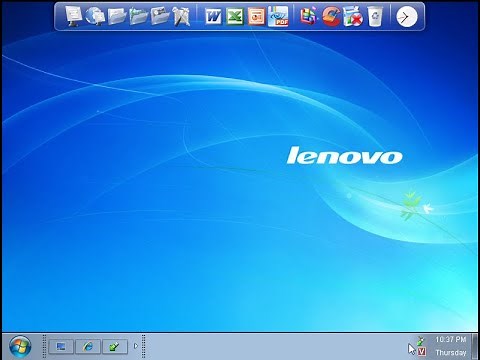Click the green arrow quick launch button
480x360 pixels.
pyautogui.click(x=115, y=347)
